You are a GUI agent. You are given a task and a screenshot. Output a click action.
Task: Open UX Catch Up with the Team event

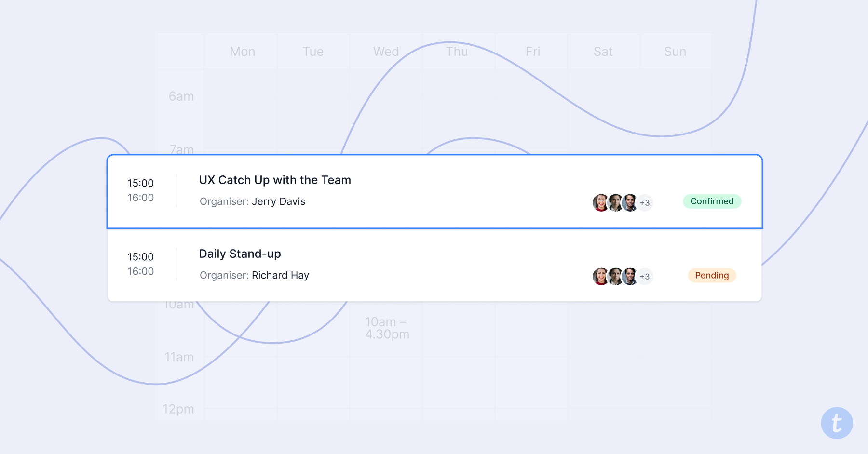(275, 180)
